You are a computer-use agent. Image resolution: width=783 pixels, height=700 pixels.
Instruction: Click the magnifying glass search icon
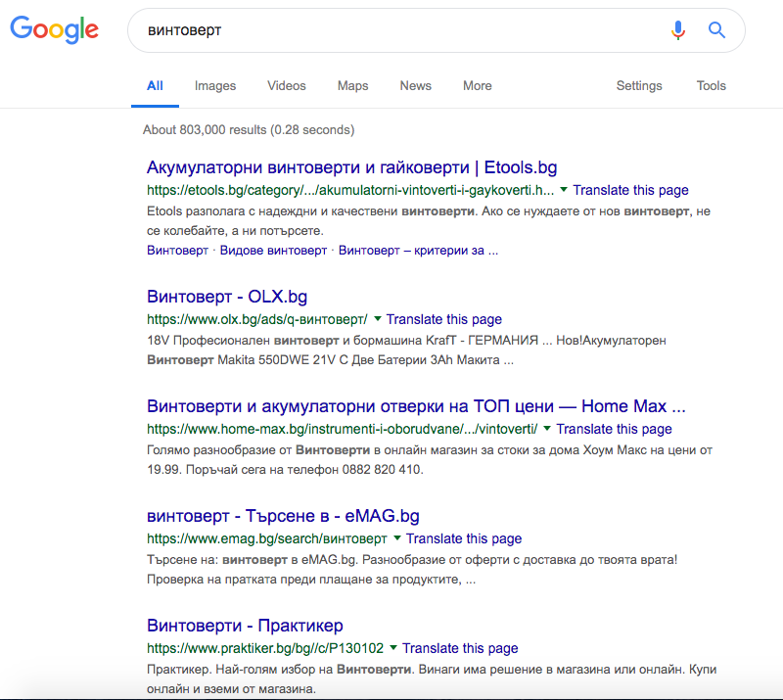[716, 30]
